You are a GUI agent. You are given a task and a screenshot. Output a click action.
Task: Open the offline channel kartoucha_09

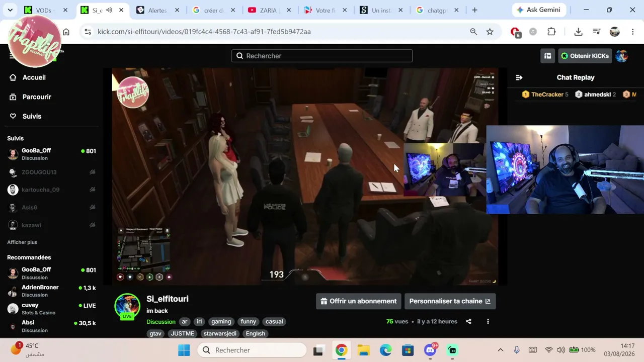pyautogui.click(x=51, y=190)
